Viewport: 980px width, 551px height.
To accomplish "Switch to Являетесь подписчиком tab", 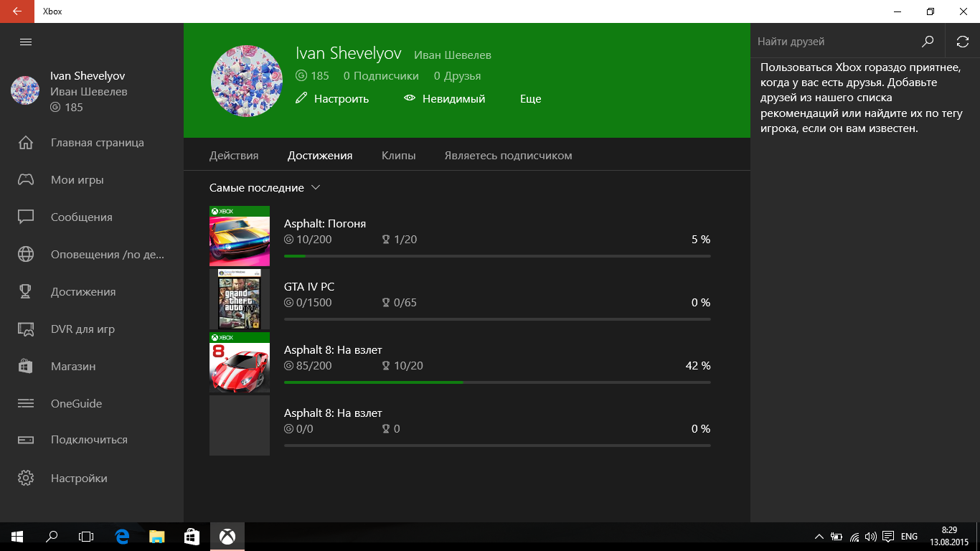I will click(508, 156).
